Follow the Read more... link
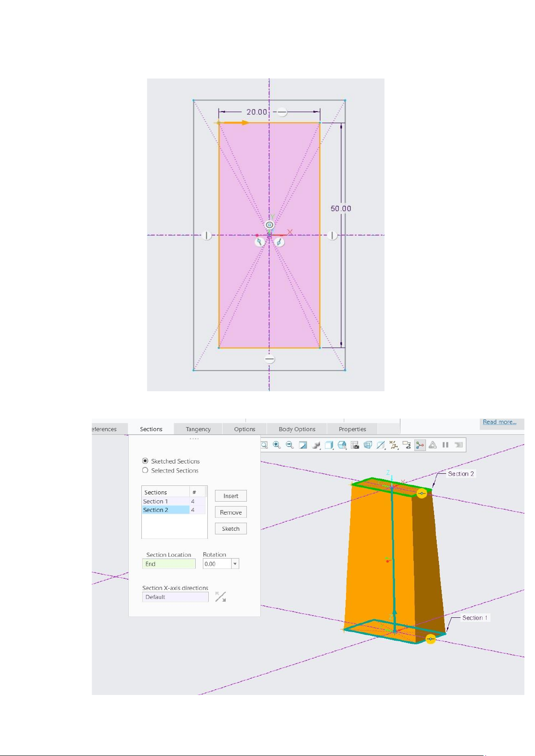This screenshot has width=535, height=756. [x=500, y=422]
